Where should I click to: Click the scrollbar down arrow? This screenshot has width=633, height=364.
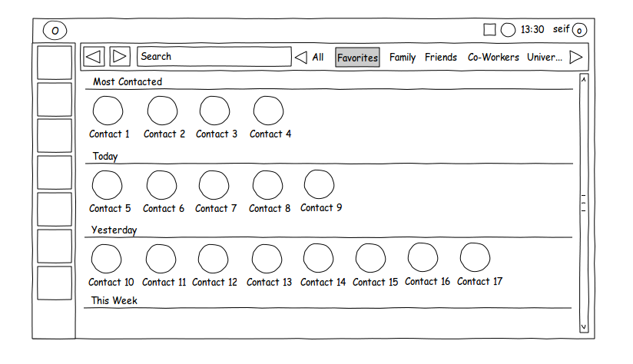click(x=583, y=326)
